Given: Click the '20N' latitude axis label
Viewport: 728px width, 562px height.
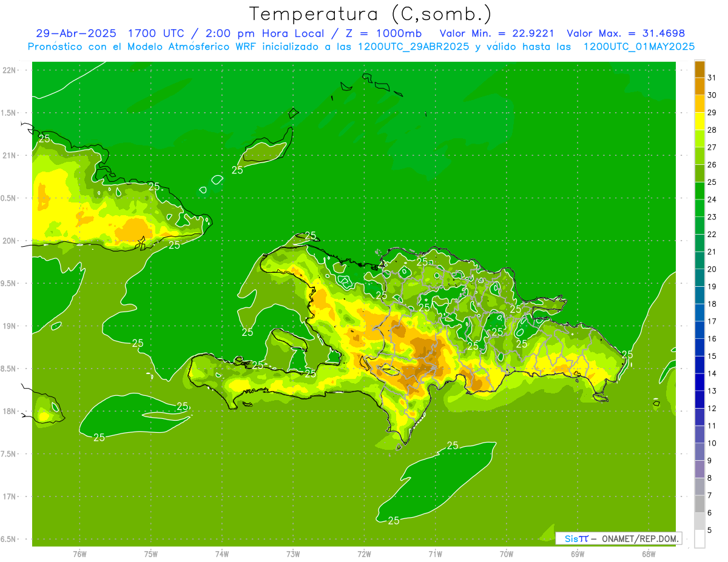Looking at the screenshot, I should click(x=9, y=241).
